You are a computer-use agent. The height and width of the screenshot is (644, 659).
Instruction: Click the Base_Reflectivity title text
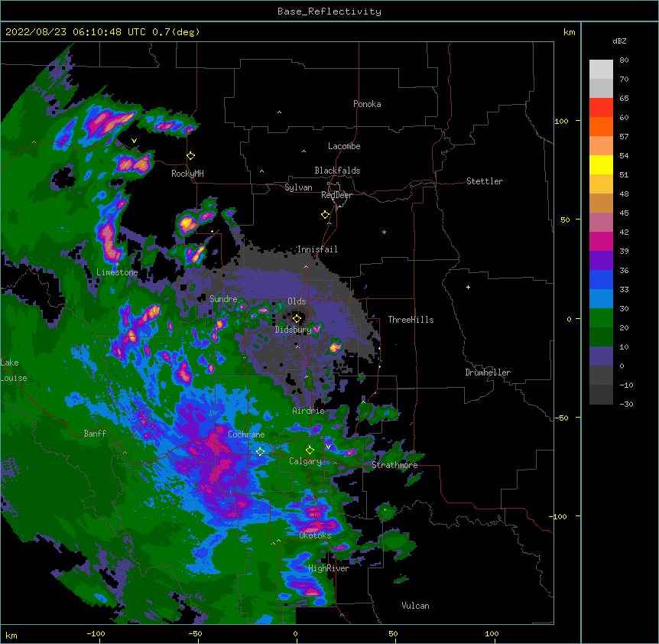tap(329, 11)
